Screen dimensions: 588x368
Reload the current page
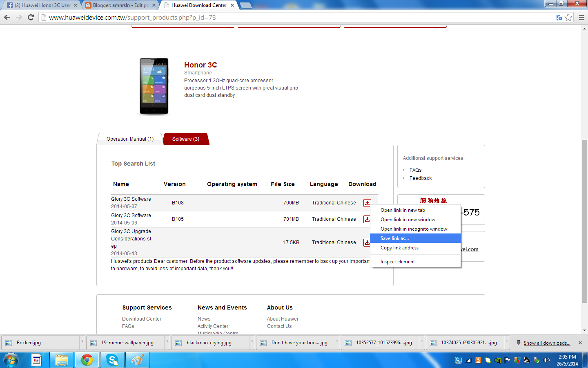click(x=31, y=17)
